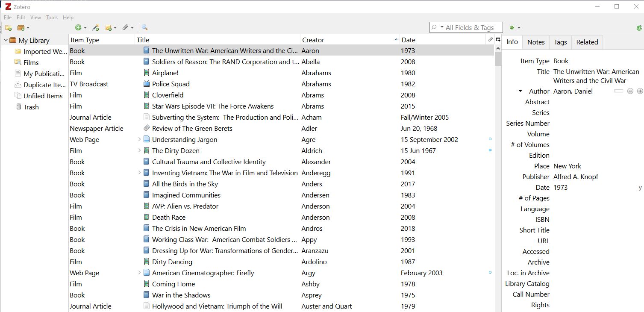Sort by the Date column header
Screen dimensions: 644x312
point(442,40)
